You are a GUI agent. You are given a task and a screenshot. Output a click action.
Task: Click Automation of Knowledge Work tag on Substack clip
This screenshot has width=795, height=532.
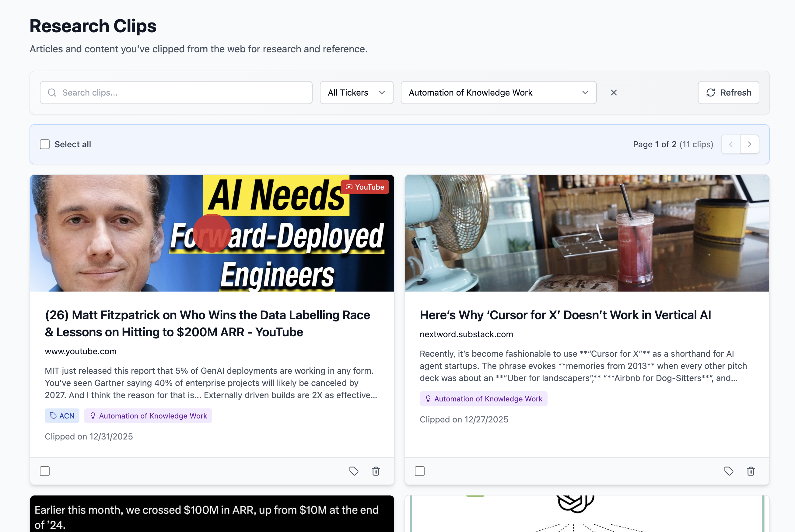(483, 399)
